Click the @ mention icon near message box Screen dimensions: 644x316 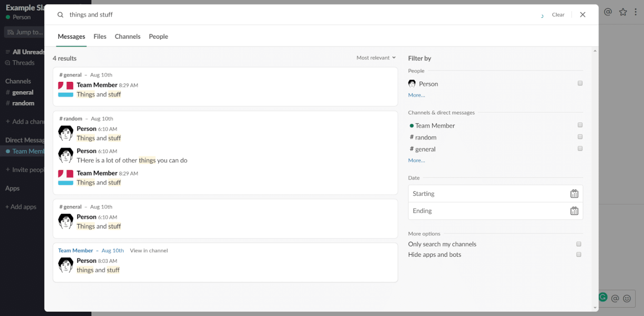(x=615, y=298)
